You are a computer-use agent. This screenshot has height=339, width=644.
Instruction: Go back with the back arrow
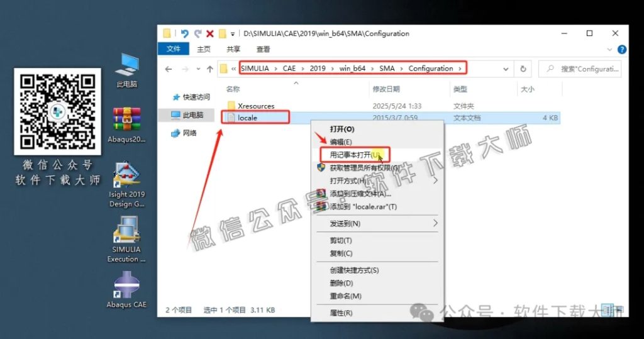coord(169,69)
